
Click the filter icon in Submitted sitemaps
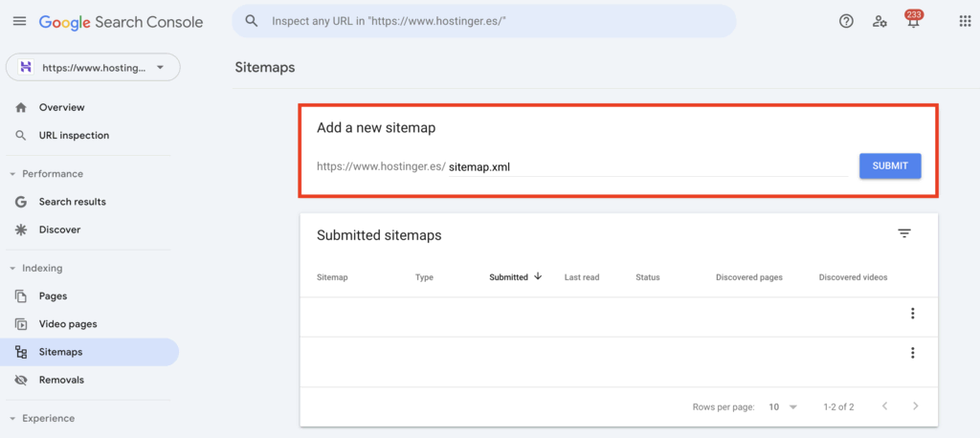(904, 233)
